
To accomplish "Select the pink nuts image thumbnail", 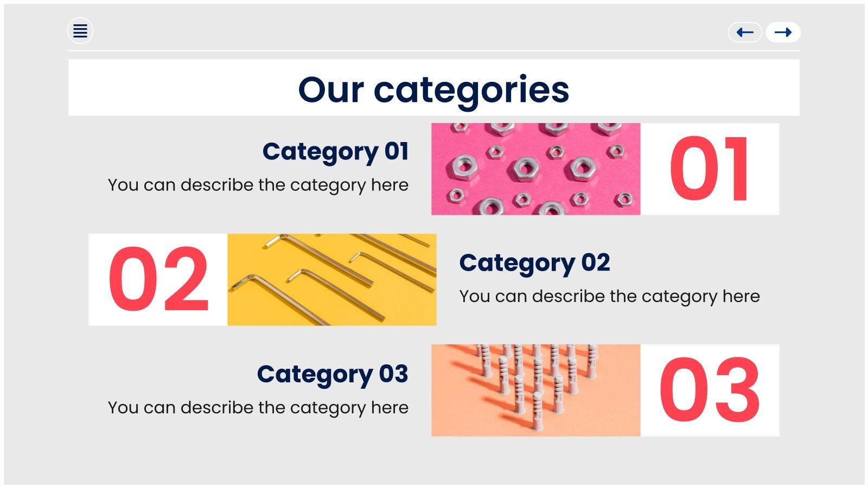I will (537, 169).
